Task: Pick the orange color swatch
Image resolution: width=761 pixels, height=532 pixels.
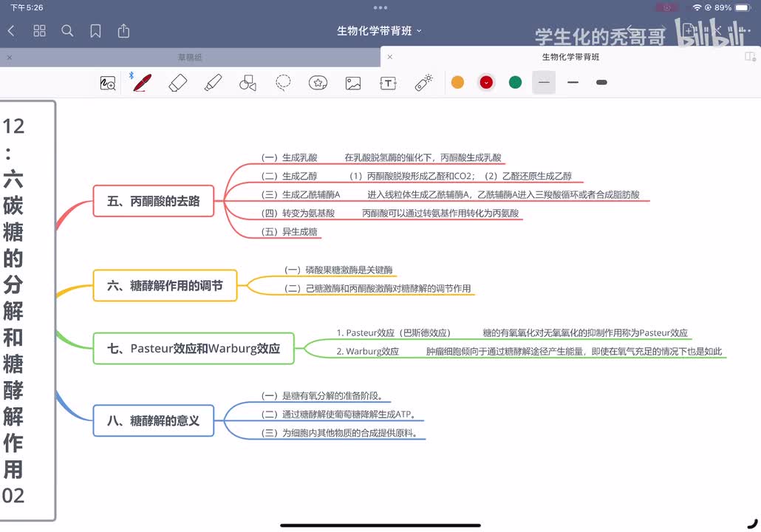Action: (457, 83)
